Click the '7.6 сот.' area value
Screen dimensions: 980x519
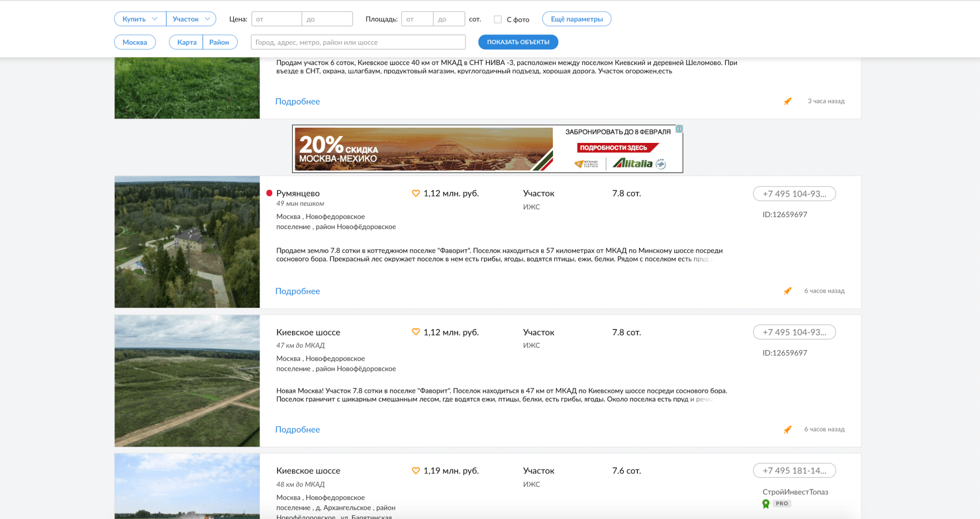(x=626, y=471)
